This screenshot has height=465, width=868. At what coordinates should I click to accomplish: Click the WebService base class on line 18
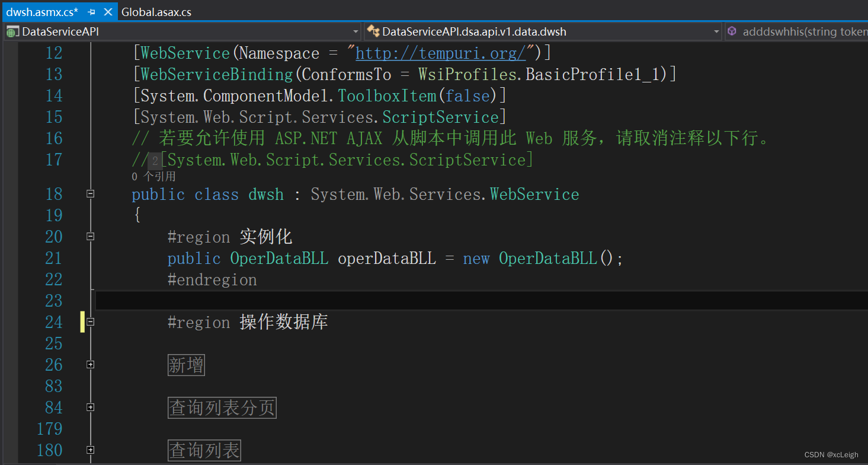coord(534,195)
